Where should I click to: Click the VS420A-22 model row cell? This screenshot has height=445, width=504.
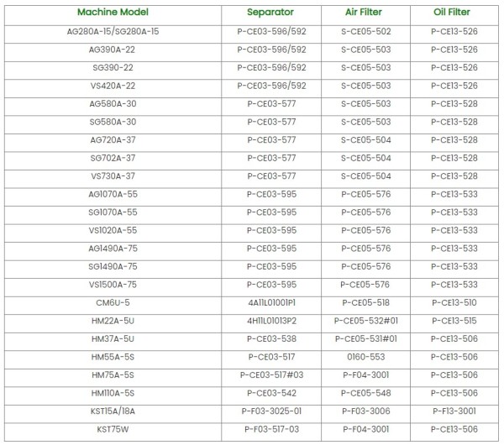pyautogui.click(x=113, y=86)
